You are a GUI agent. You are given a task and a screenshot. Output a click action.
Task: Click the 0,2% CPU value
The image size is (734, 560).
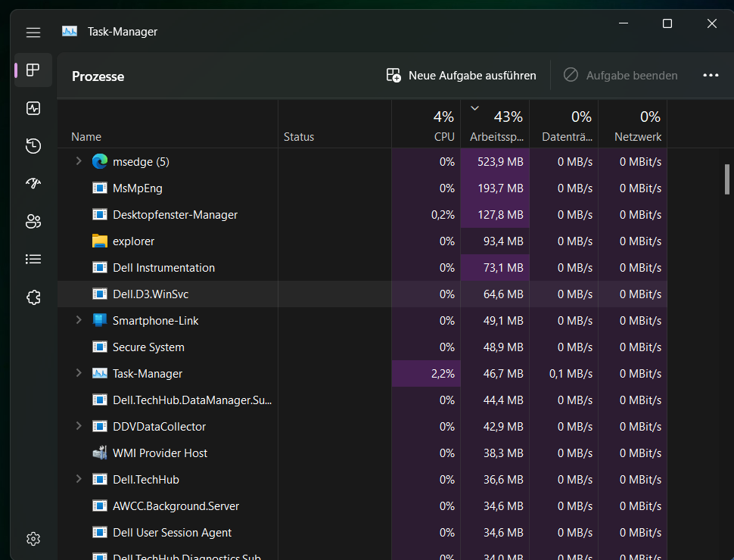(x=443, y=214)
